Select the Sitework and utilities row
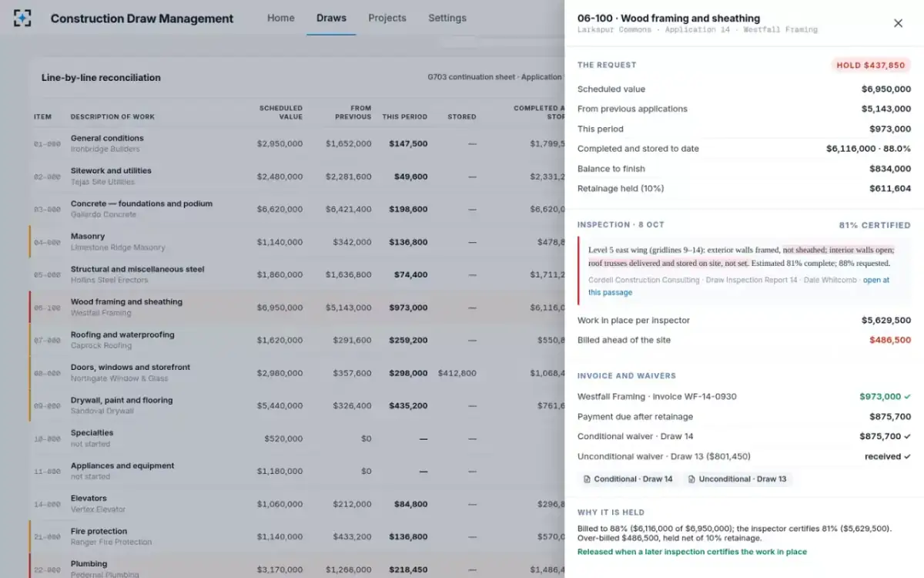The height and width of the screenshot is (578, 924). pyautogui.click(x=297, y=176)
